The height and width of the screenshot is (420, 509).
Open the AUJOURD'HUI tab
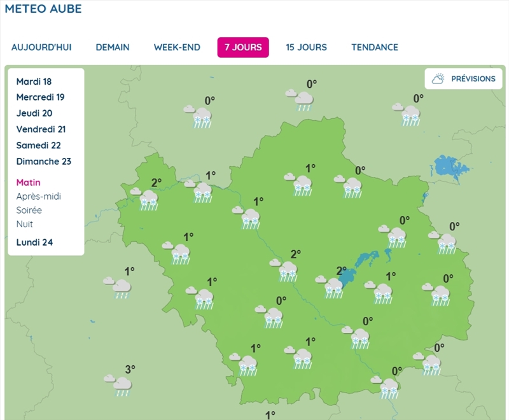41,48
